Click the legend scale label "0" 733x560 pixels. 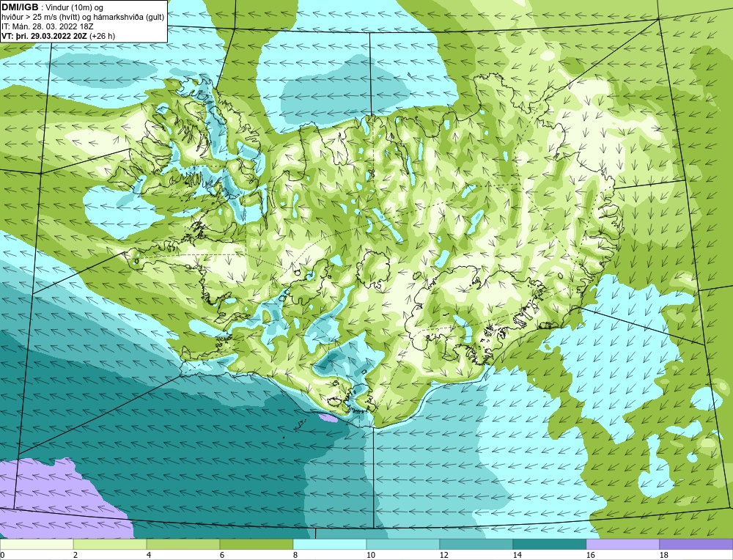point(2,556)
